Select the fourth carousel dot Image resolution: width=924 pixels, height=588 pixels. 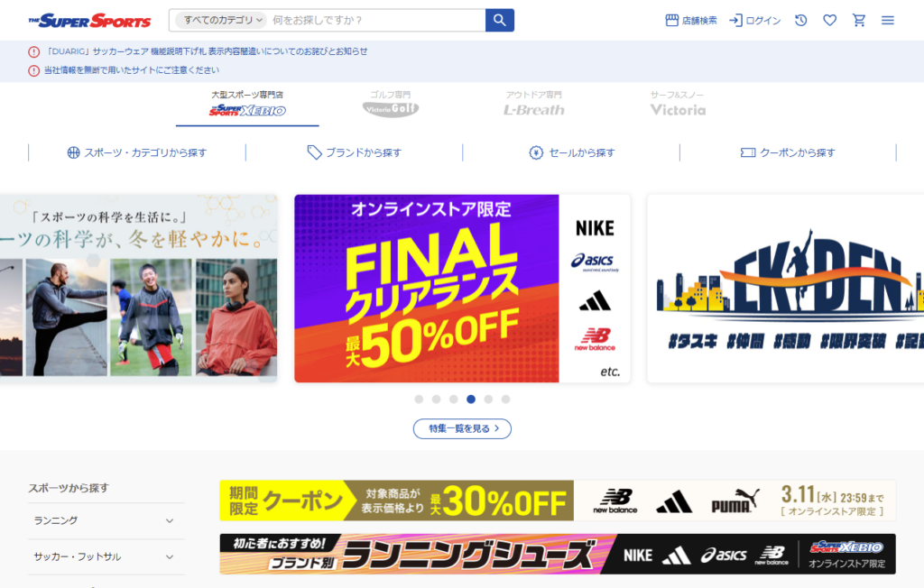click(471, 399)
